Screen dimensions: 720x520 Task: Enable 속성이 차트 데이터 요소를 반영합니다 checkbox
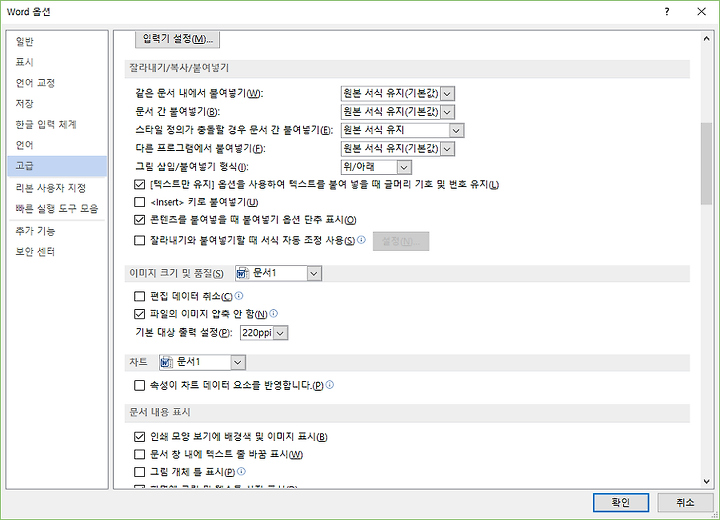tap(139, 385)
